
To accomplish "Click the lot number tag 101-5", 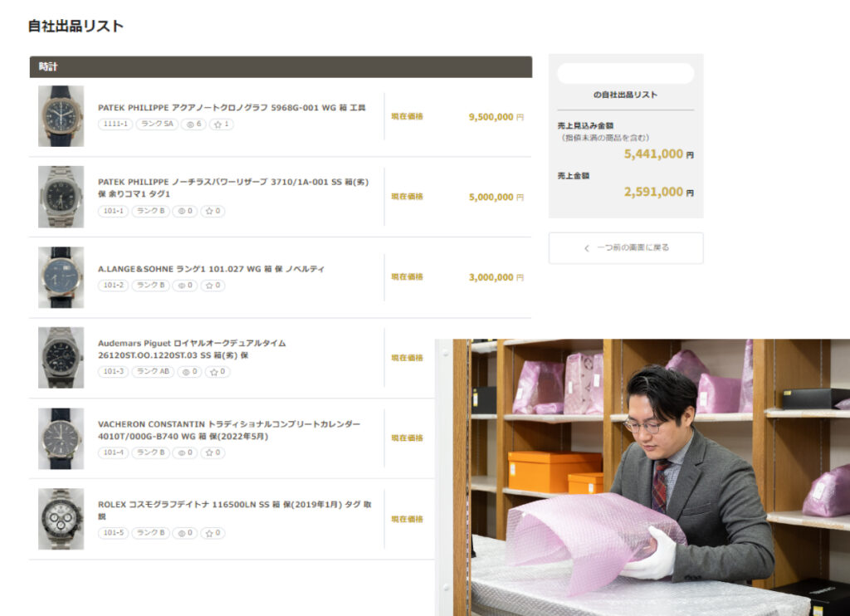I will [113, 533].
